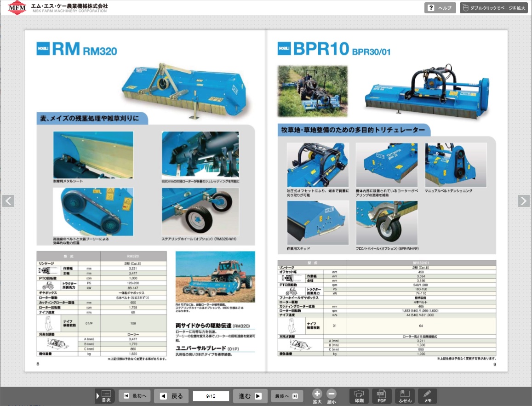This screenshot has width=532, height=406.
Task: Click the 4本ベルト table cell
Action: click(x=421, y=302)
